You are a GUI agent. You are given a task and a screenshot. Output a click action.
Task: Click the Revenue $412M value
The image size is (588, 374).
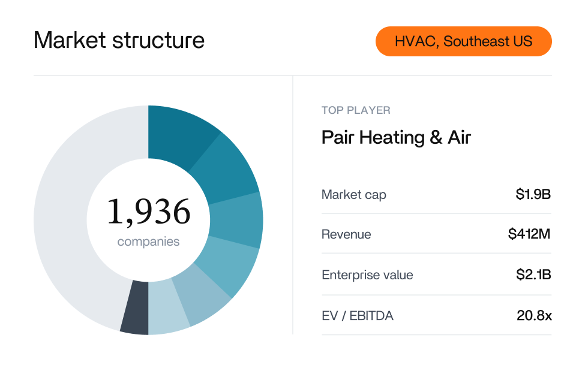(529, 234)
